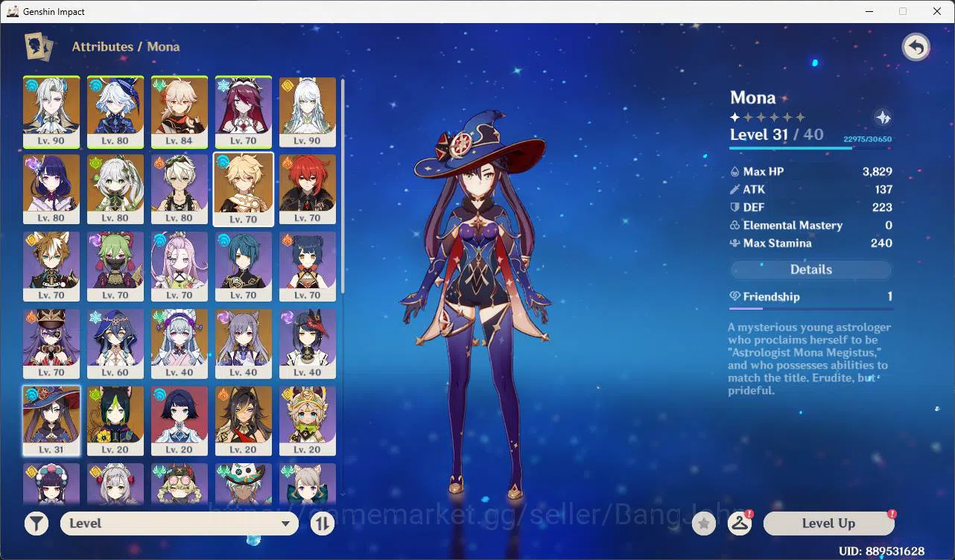Viewport: 955px width, 560px height.
Task: Select Neuvillette Lv. 90 character card
Action: coord(51,112)
